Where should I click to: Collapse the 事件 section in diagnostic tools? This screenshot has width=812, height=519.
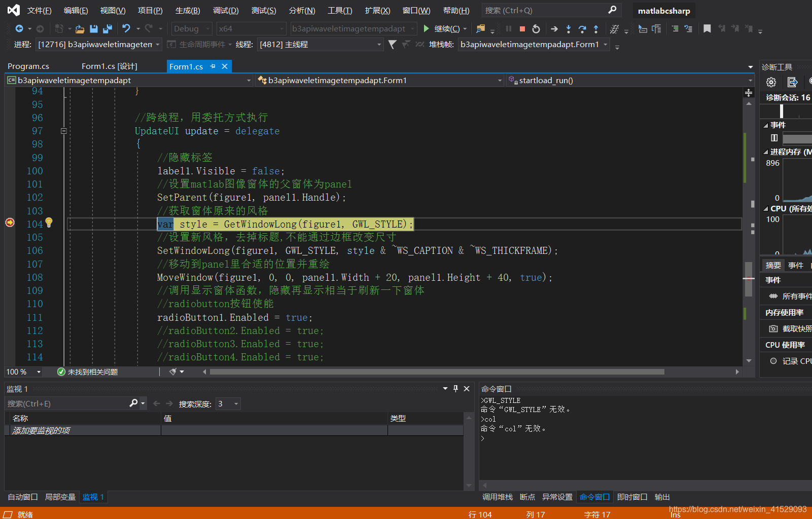[765, 125]
